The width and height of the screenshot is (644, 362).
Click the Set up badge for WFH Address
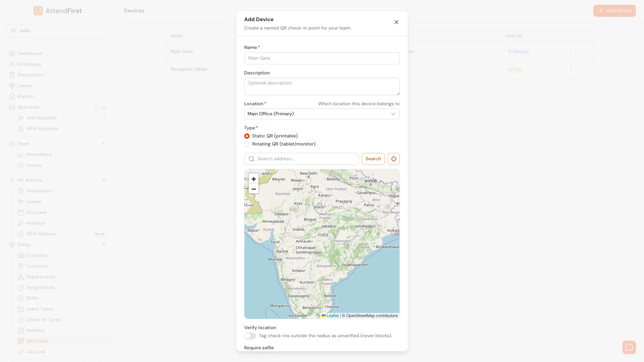pyautogui.click(x=100, y=234)
